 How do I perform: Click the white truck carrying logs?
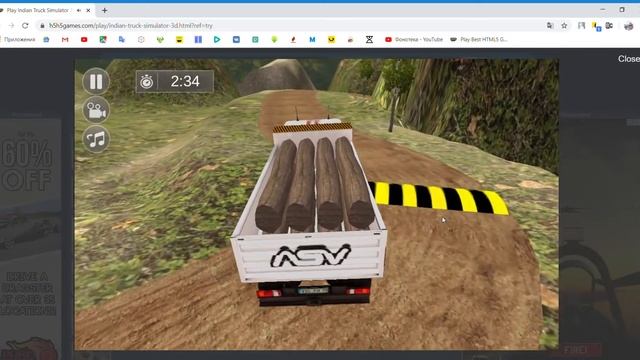[x=309, y=212]
